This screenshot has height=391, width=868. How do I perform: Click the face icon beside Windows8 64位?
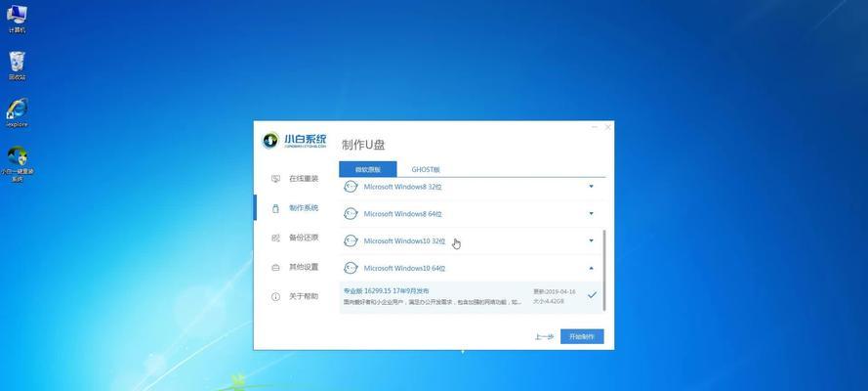[351, 214]
